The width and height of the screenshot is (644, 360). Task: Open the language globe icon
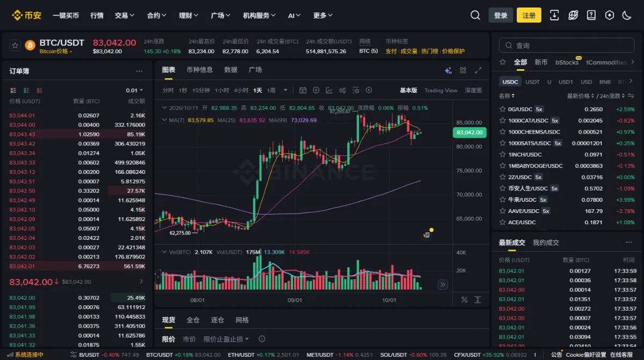pyautogui.click(x=573, y=16)
